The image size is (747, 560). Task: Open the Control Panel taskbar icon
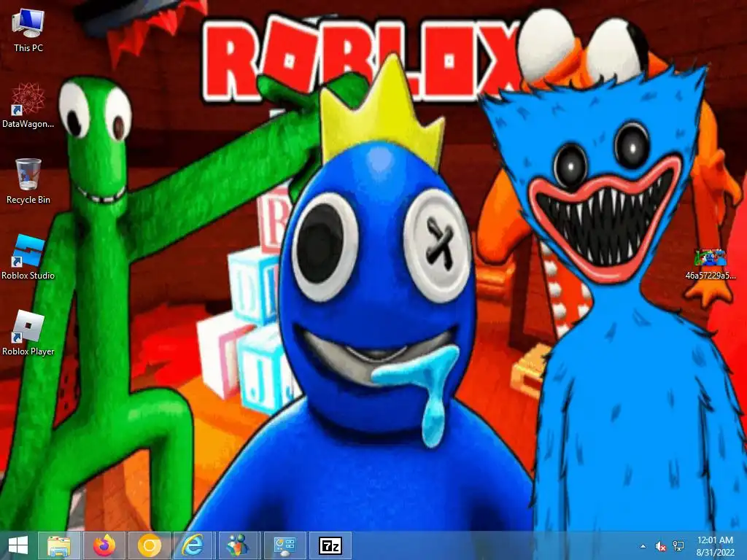tap(285, 545)
